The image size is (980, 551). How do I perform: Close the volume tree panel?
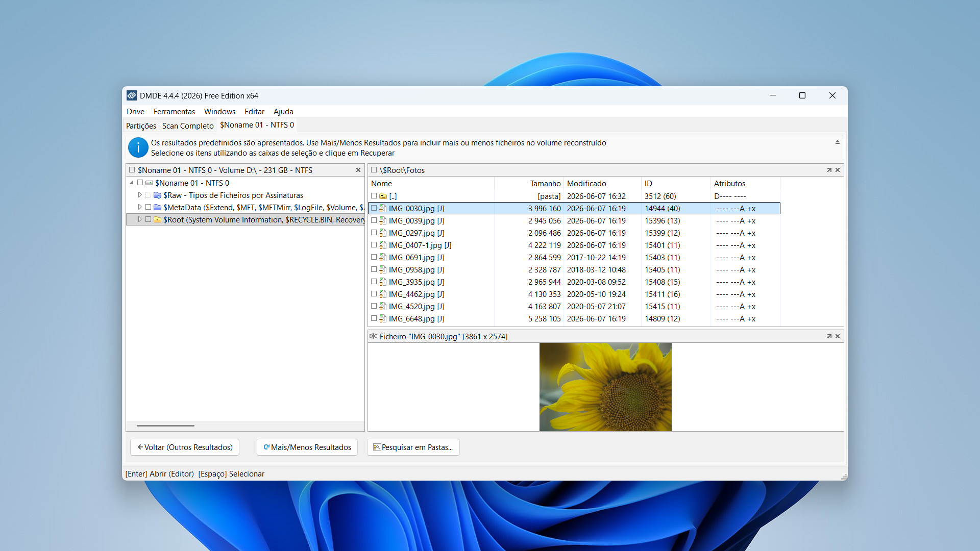click(x=358, y=170)
